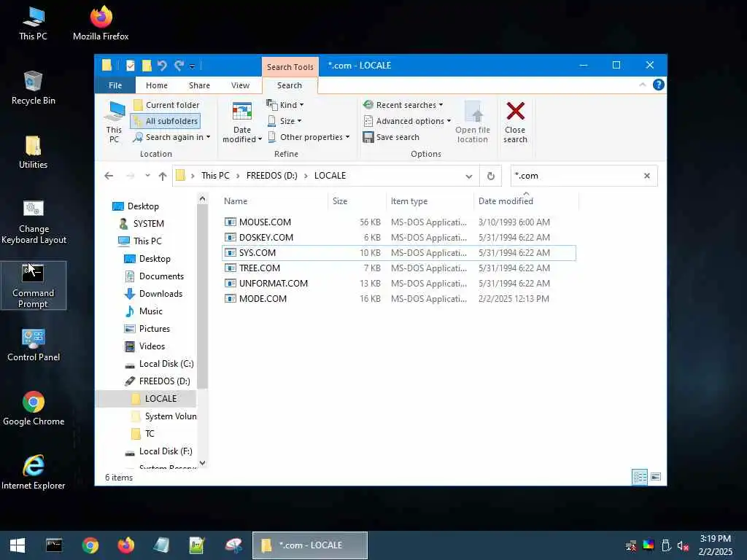The height and width of the screenshot is (560, 747).
Task: Open Recent searches dropdown
Action: tap(403, 105)
